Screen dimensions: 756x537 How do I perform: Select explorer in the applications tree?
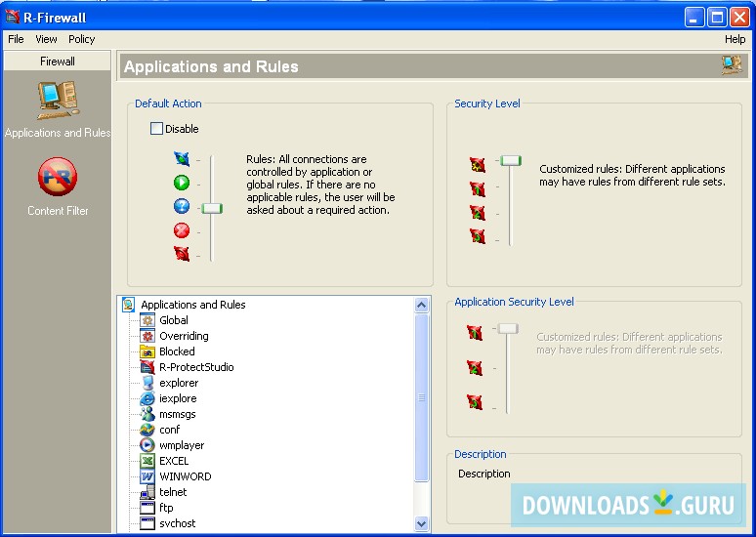point(179,383)
